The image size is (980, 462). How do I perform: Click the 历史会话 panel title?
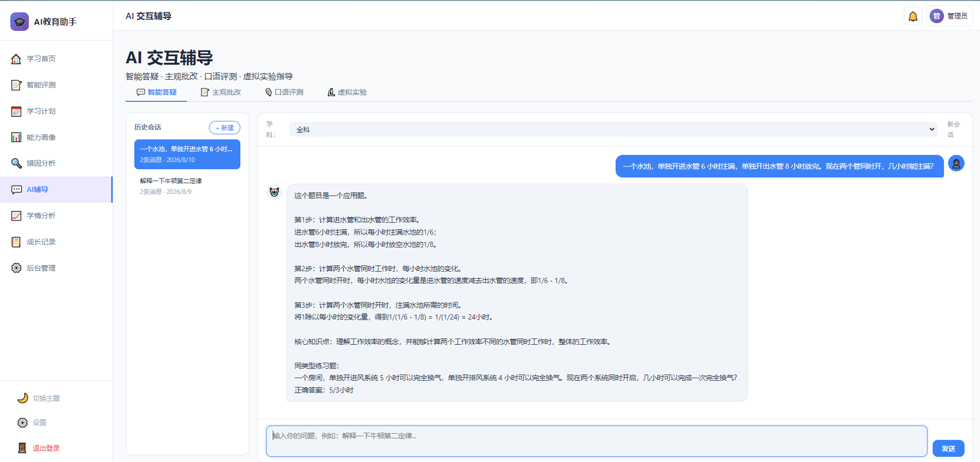(148, 127)
